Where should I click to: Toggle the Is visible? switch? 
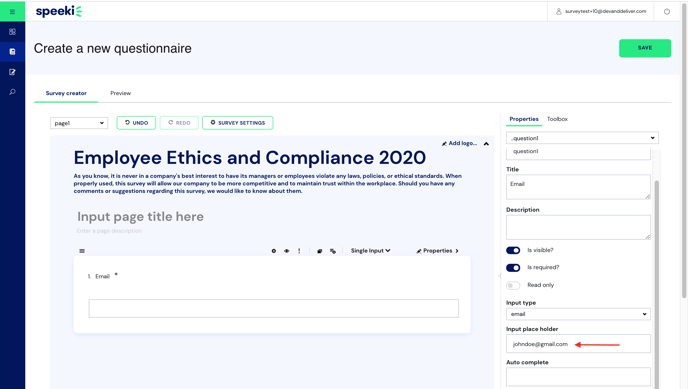[513, 250]
